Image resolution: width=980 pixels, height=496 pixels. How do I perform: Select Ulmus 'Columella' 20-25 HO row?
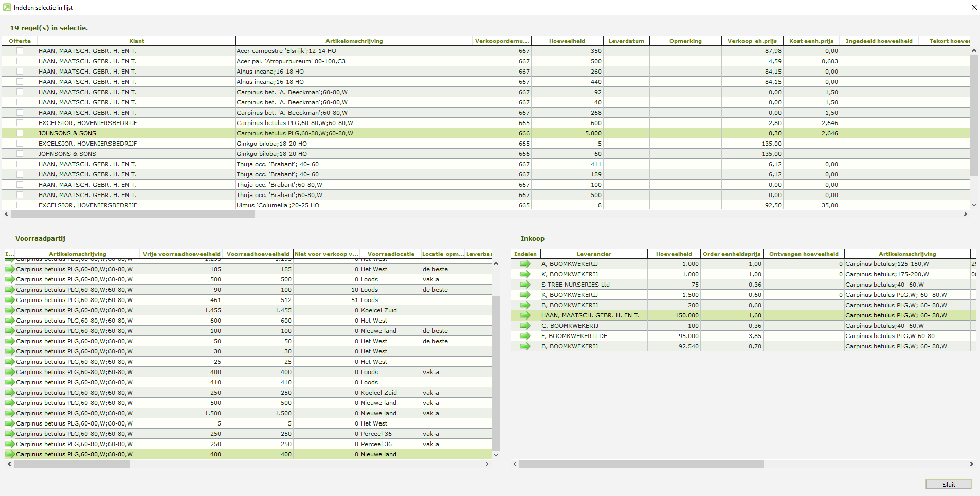point(278,205)
